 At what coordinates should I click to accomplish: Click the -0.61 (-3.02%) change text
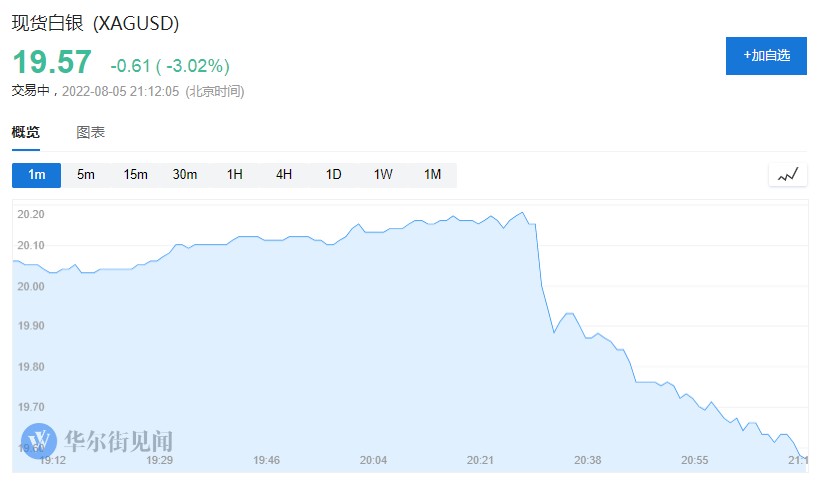170,66
